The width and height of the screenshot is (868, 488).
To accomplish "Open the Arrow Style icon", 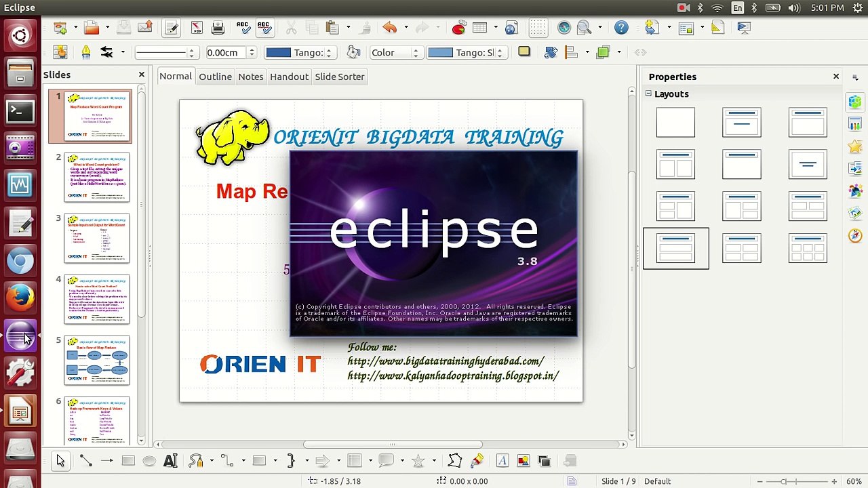I will point(106,52).
